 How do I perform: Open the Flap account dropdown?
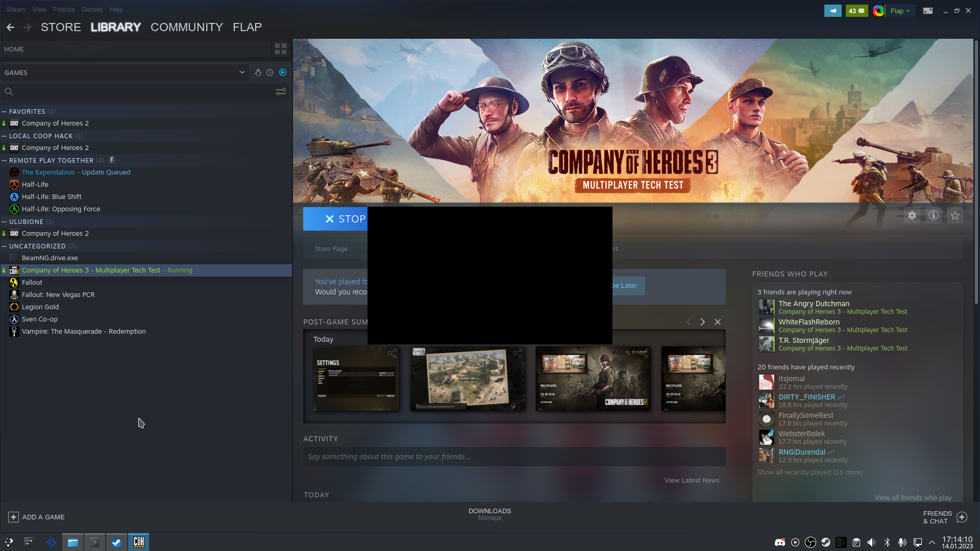[x=899, y=10]
